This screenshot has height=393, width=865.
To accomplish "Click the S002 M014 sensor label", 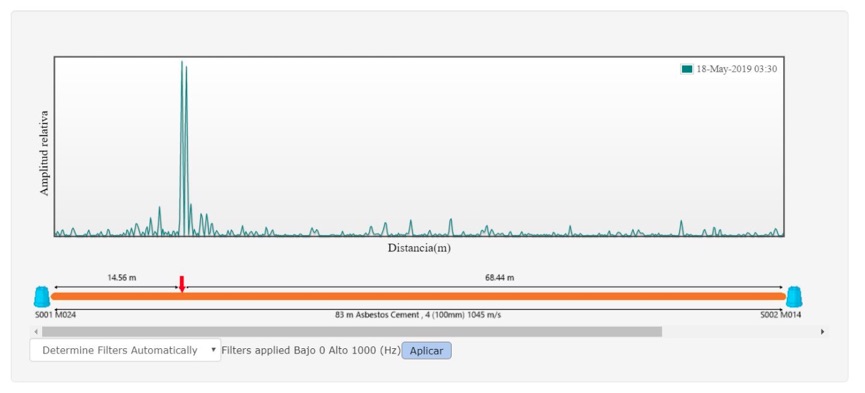I will [781, 315].
